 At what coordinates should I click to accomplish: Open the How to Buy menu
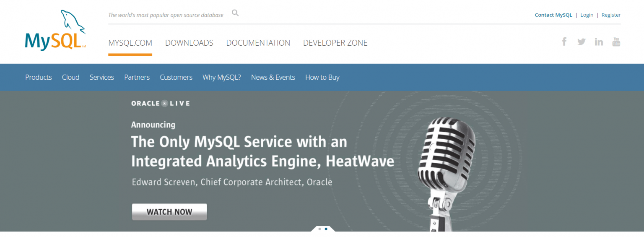tap(322, 77)
